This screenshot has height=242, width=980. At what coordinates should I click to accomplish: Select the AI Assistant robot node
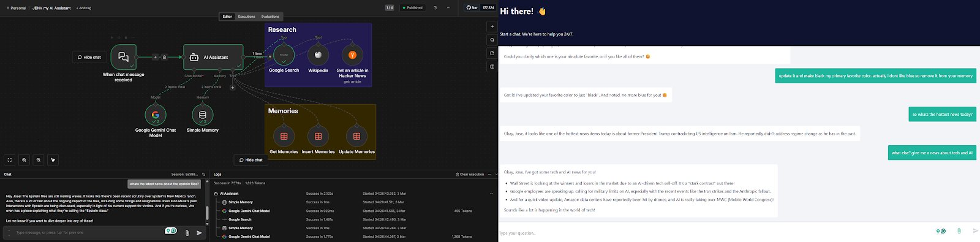pos(213,57)
